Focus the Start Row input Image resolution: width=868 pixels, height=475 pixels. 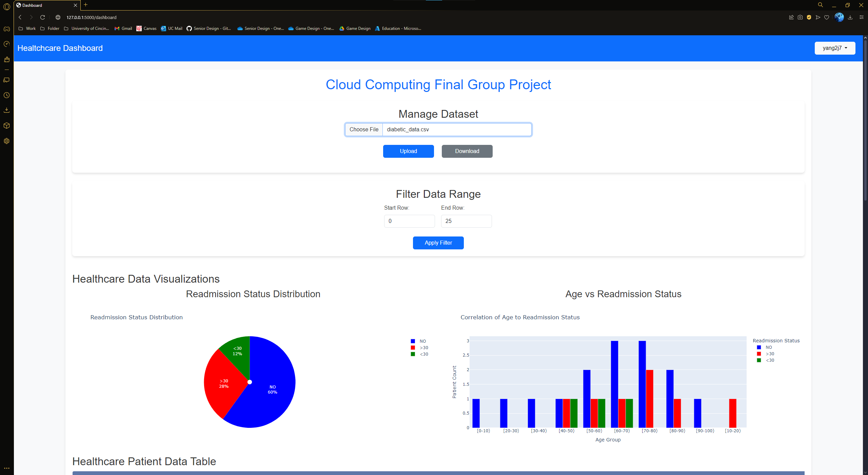click(409, 221)
